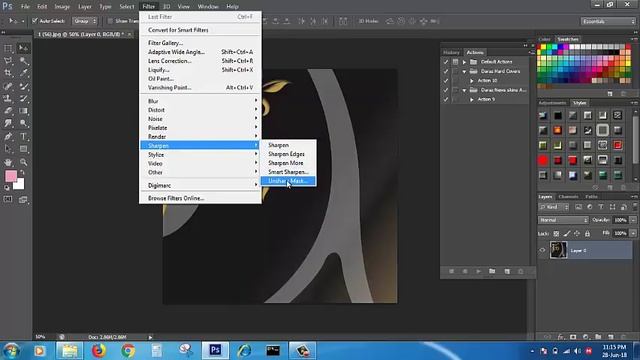Click the 50% zoom level field

coord(40,337)
